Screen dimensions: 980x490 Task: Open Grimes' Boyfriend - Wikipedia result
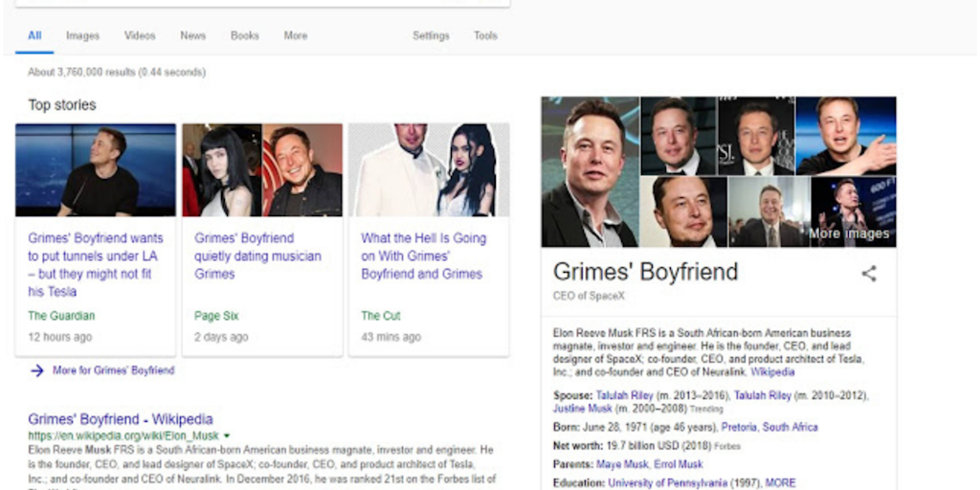tap(120, 419)
